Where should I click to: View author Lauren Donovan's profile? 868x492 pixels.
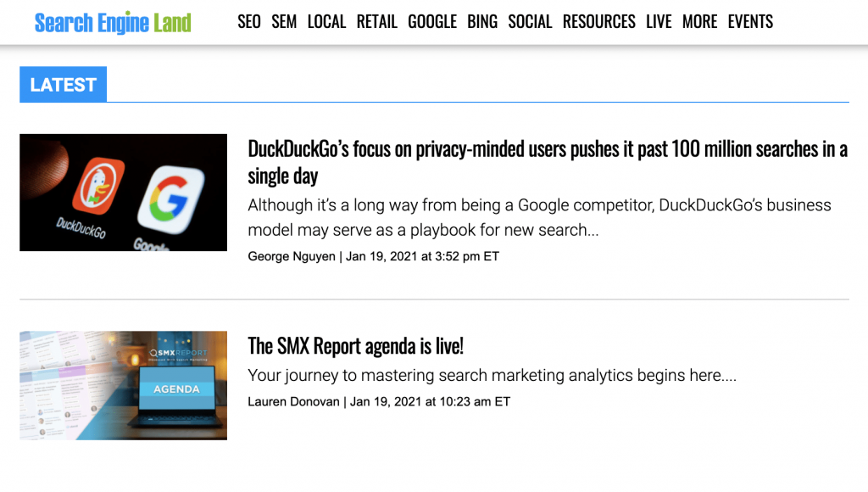click(x=294, y=401)
